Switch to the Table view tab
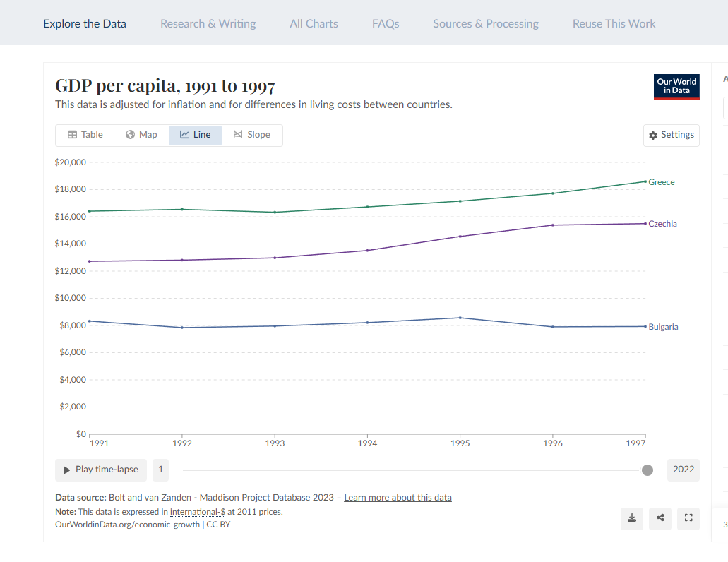Viewport: 728px width, 562px height. tap(85, 135)
